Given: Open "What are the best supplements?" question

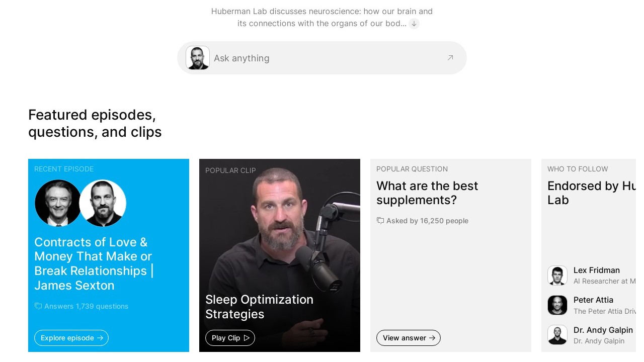Looking at the screenshot, I should coord(427,193).
